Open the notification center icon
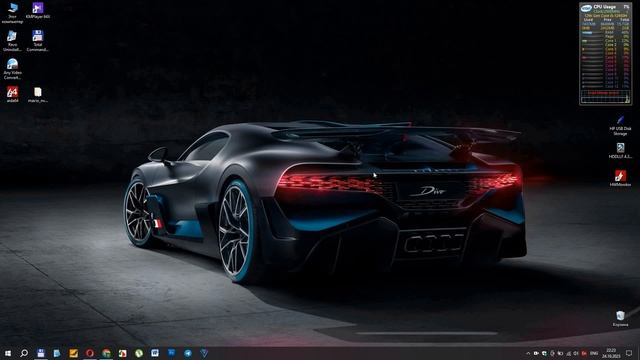640x360 pixels. pos(629,353)
